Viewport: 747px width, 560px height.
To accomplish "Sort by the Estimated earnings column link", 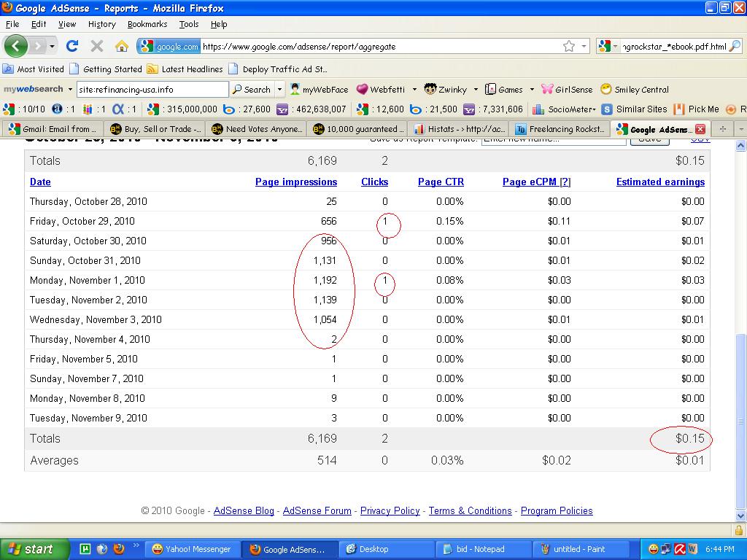I will click(660, 182).
